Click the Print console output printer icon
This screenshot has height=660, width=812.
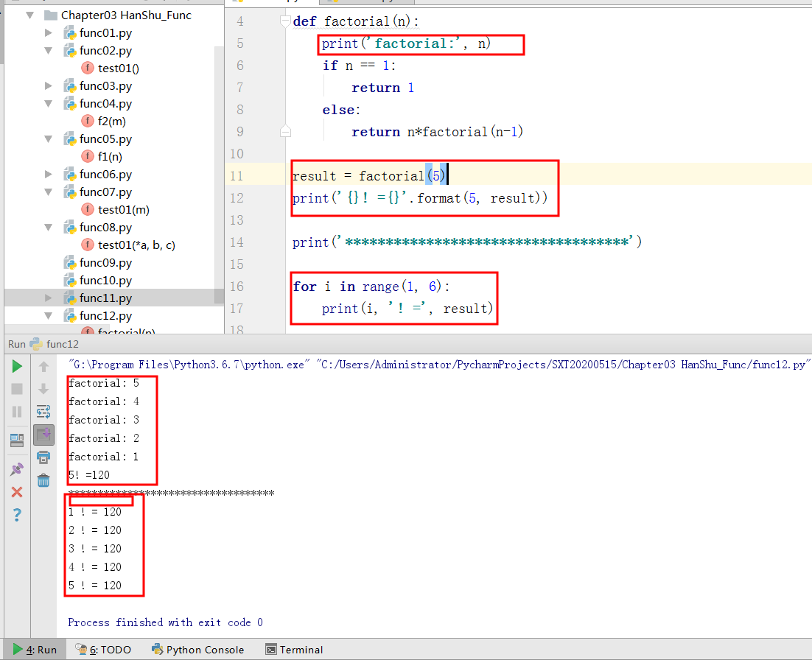[x=43, y=457]
